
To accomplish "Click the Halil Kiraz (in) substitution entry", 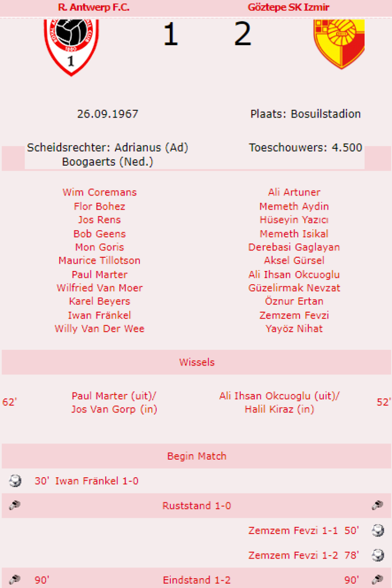I will (279, 409).
